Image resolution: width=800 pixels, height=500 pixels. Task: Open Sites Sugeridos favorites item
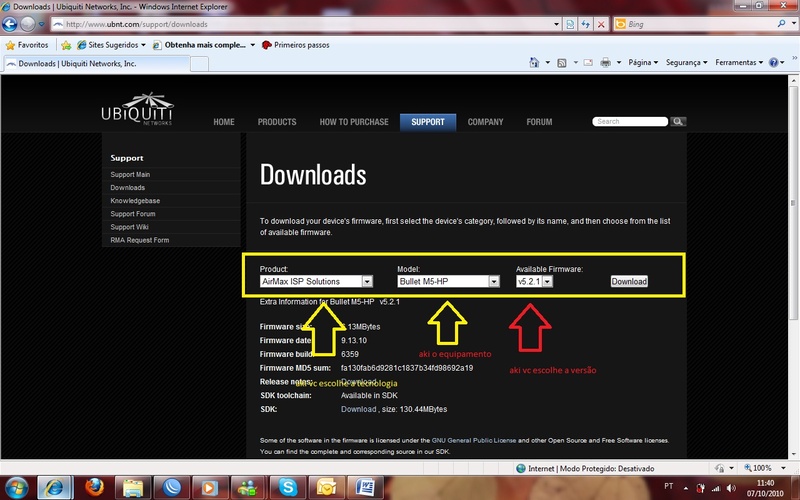coord(111,45)
